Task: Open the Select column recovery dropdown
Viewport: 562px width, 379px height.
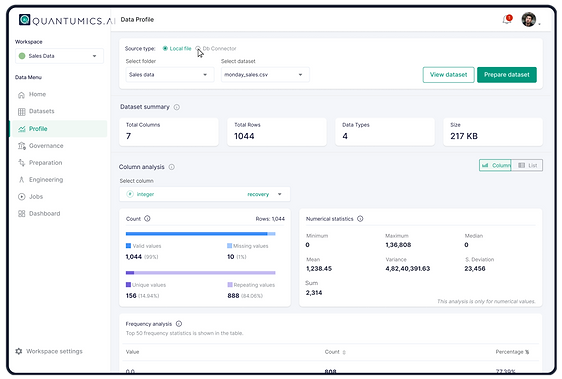Action: tap(205, 194)
